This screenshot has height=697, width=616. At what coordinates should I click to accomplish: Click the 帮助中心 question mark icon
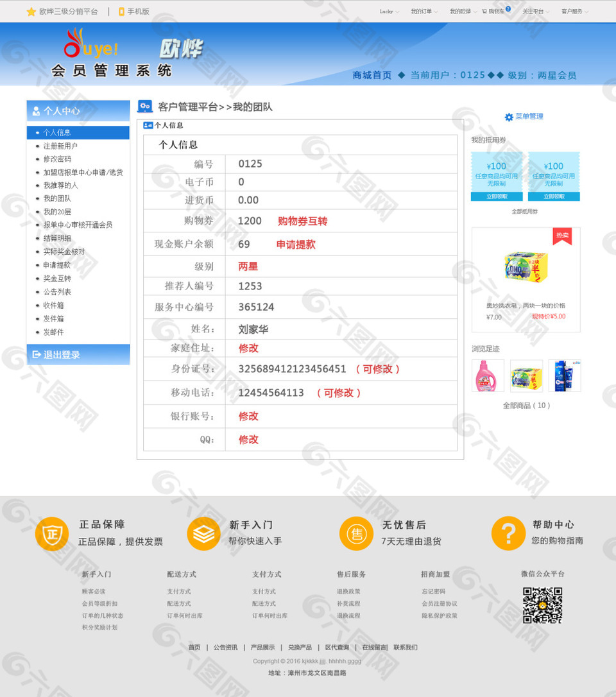(508, 533)
